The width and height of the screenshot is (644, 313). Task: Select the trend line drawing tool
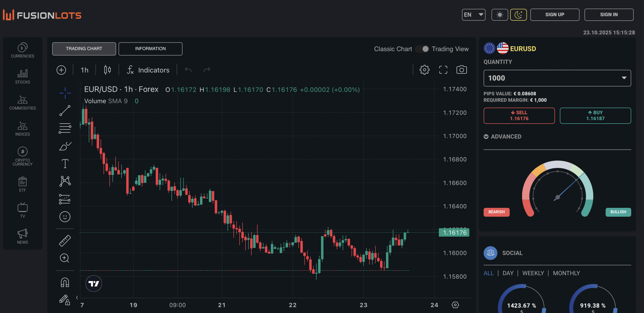65,111
